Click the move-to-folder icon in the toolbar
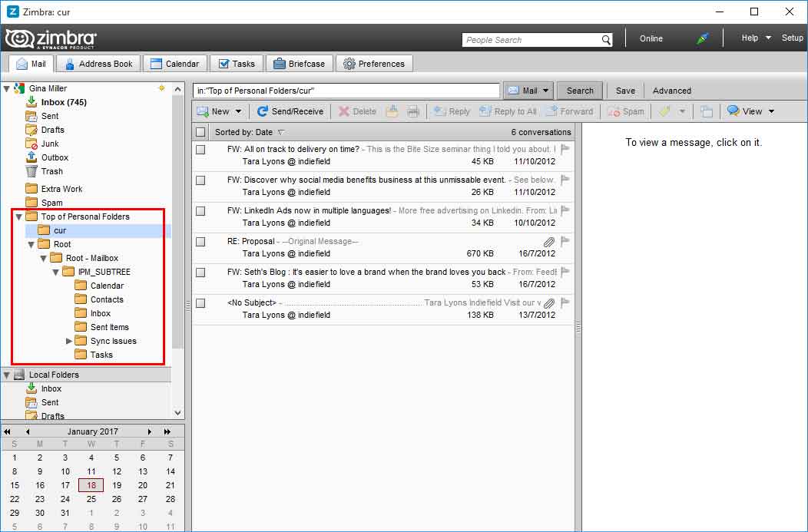The width and height of the screenshot is (808, 532). coord(392,111)
